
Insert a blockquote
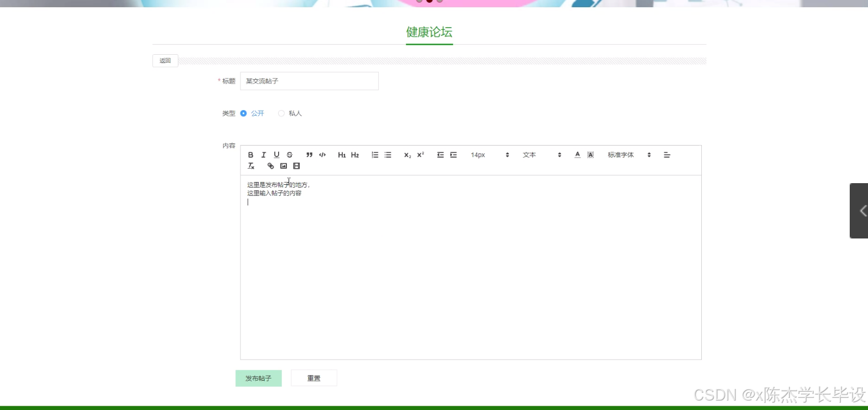coord(309,154)
